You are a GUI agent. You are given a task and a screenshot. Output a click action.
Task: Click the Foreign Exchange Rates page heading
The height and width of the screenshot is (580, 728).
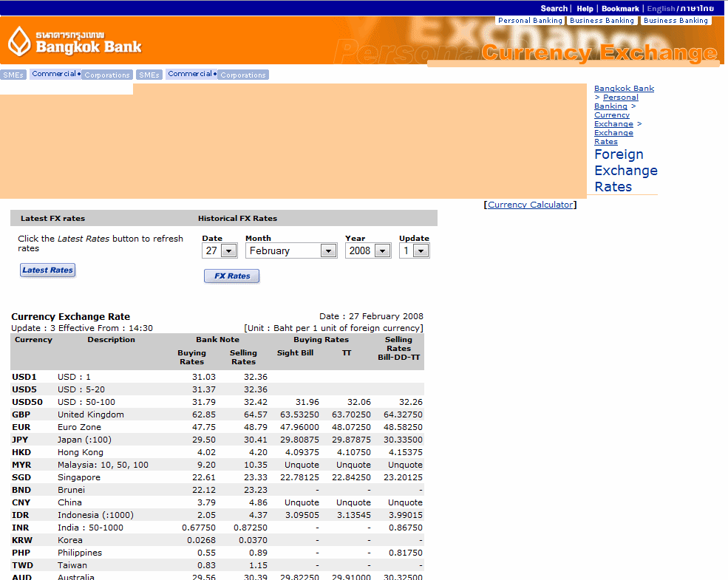(626, 170)
